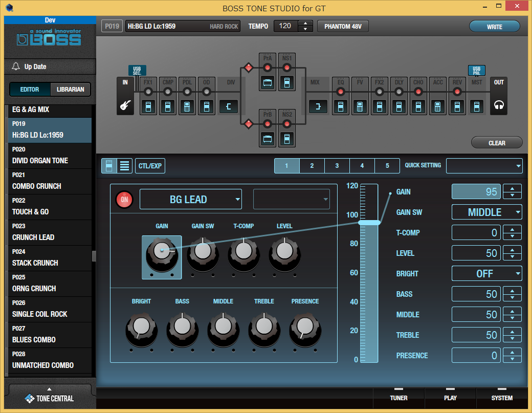Toggle the PrB preamp on/off indicator
532x413 pixels.
(268, 124)
